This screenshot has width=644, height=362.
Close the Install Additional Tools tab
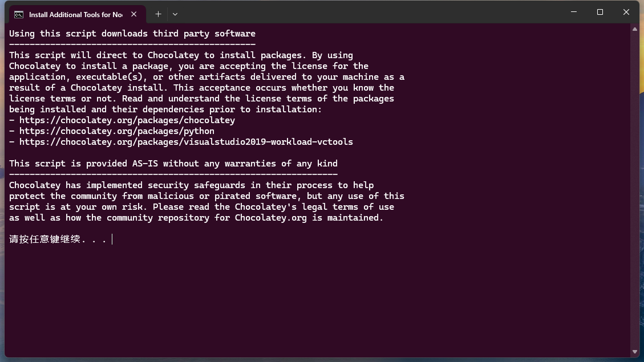tap(134, 14)
